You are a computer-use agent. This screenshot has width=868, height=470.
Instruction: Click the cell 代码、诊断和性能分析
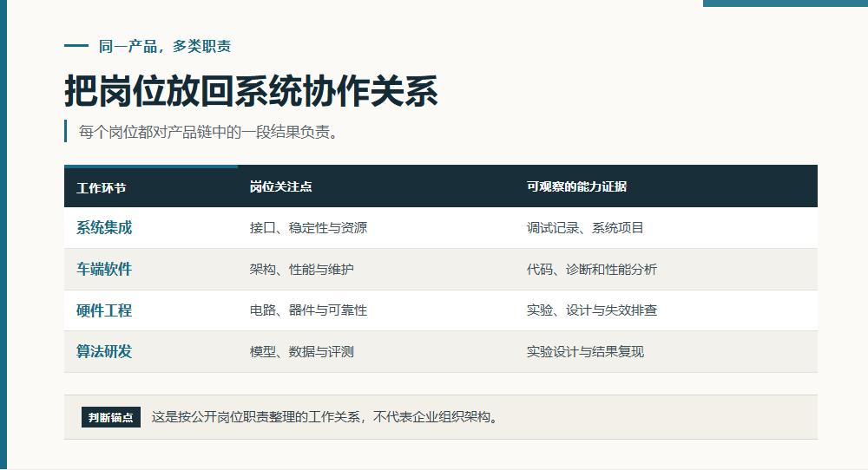(x=592, y=270)
